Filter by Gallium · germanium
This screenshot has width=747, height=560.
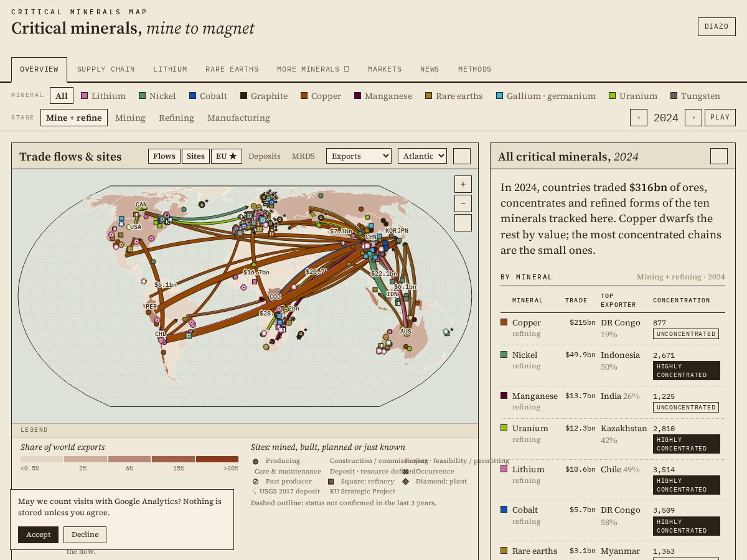(x=546, y=96)
